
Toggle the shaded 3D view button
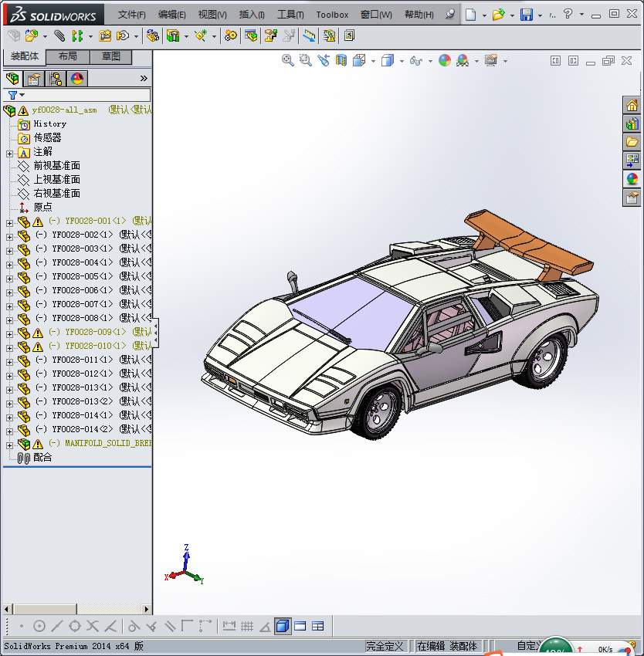pyautogui.click(x=283, y=626)
